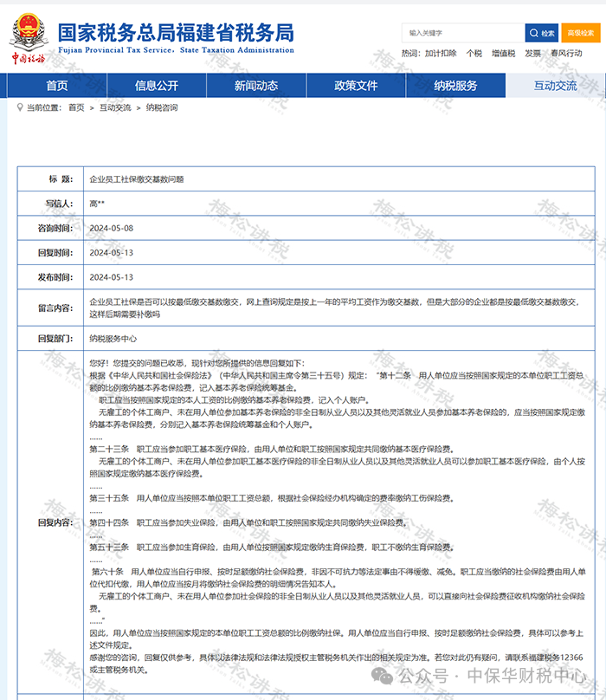The width and height of the screenshot is (606, 700).
Task: Click hot word 加计扣除
Action: [x=441, y=54]
